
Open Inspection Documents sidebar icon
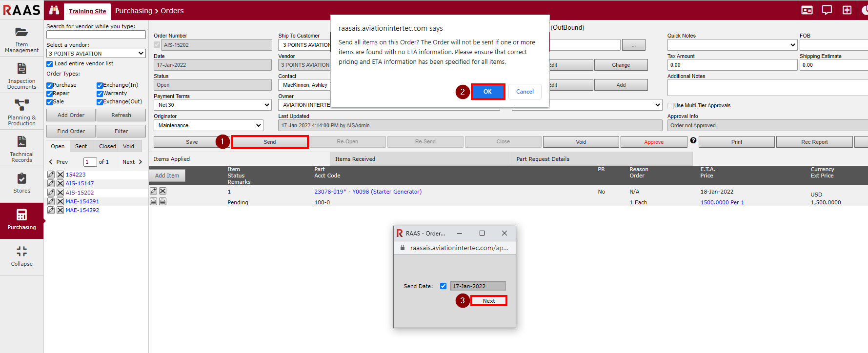click(21, 76)
